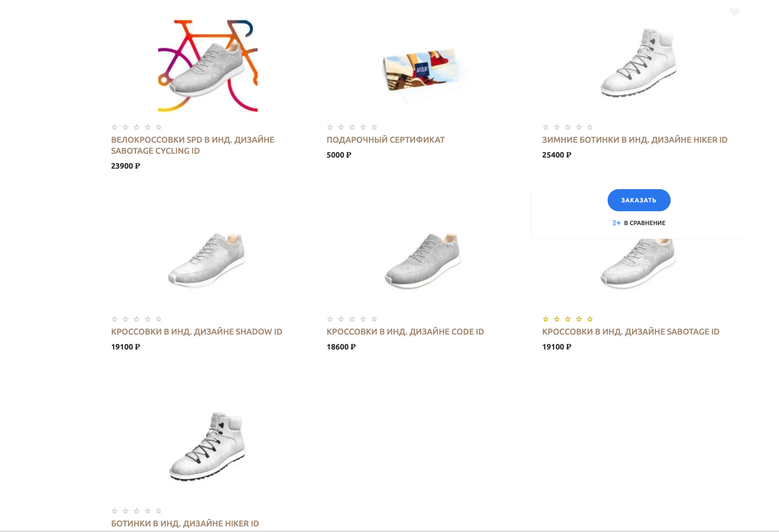Open Кроссовки Code ID product title
779x532 pixels.
coord(405,332)
